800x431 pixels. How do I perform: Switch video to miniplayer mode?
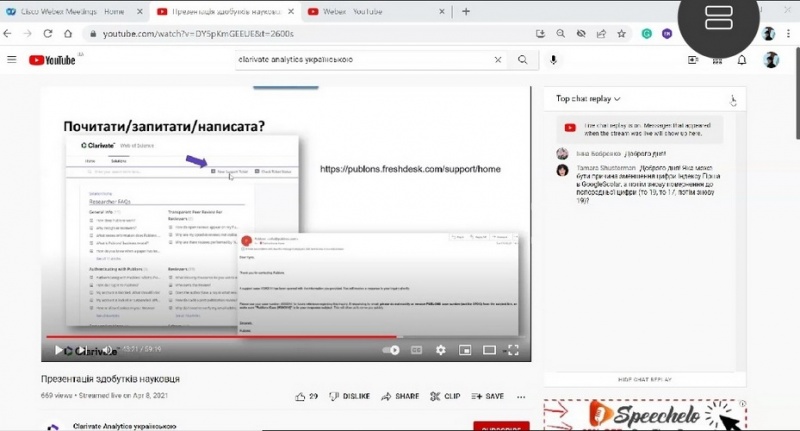coord(464,350)
